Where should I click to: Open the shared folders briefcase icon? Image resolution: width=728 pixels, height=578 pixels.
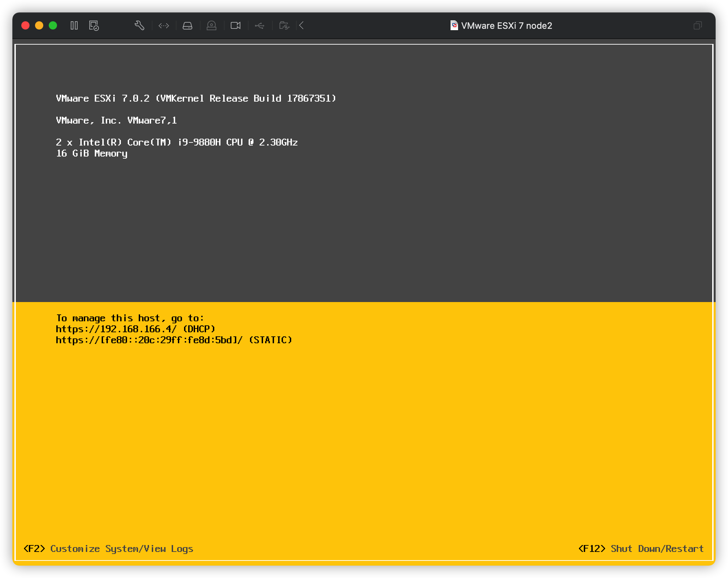click(284, 25)
